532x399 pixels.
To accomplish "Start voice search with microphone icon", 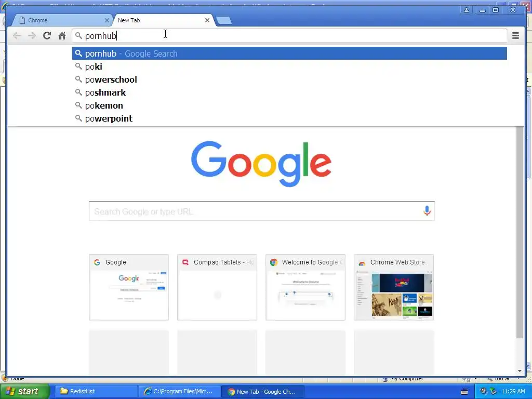I will [x=427, y=211].
